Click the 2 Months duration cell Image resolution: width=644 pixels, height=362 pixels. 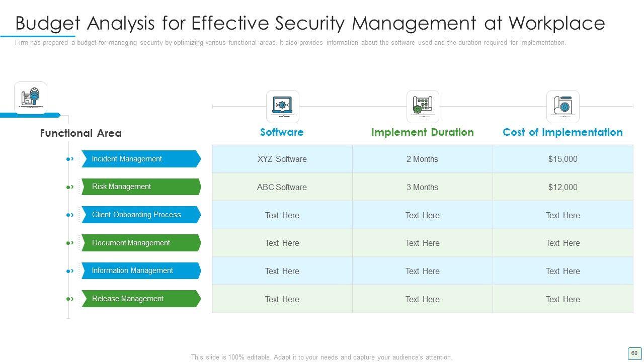point(422,159)
